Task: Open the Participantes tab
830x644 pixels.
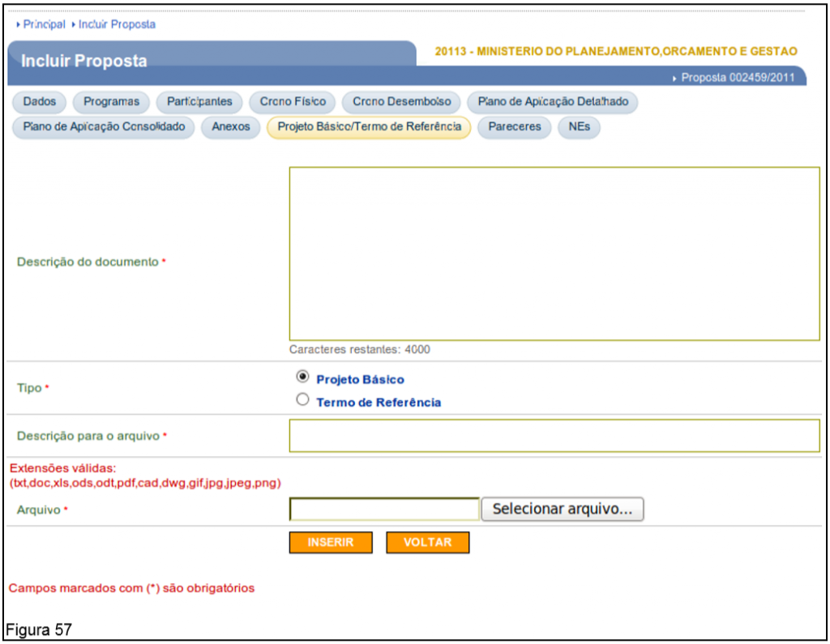Action: click(199, 102)
